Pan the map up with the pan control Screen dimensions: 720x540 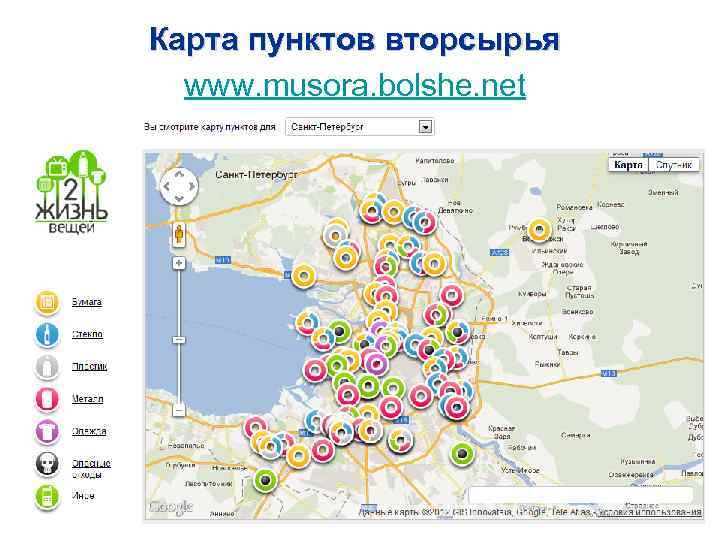(x=179, y=174)
